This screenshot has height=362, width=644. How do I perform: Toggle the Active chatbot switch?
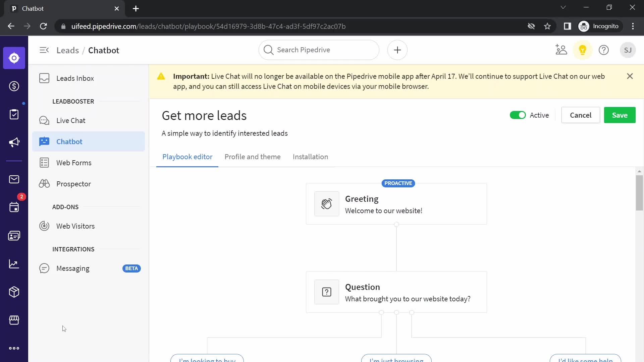[518, 115]
